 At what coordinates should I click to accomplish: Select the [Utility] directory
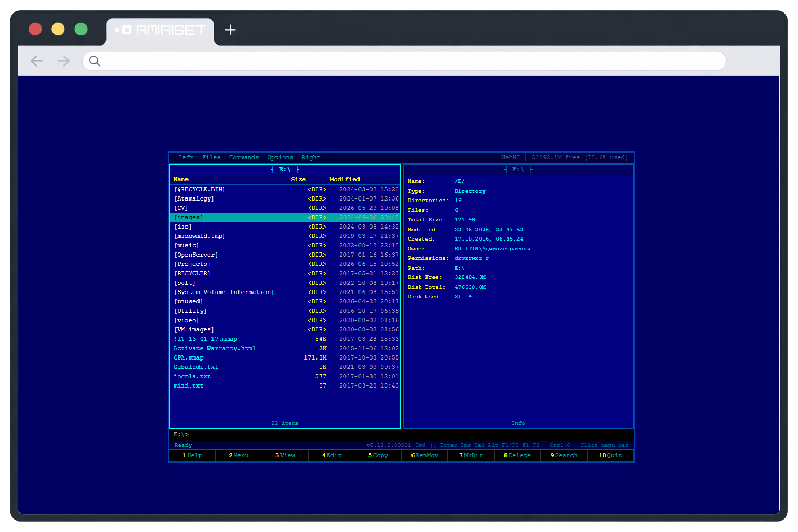(x=285, y=311)
